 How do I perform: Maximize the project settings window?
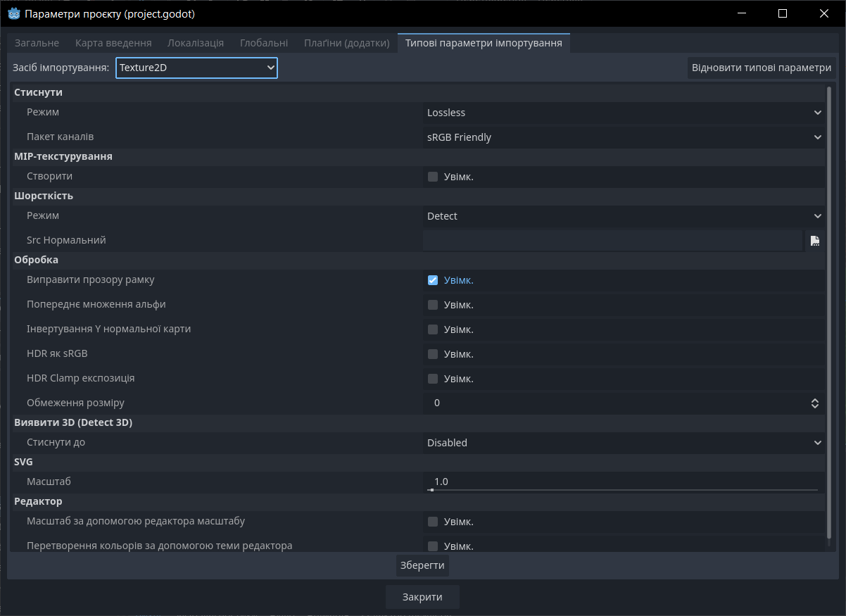[x=783, y=13]
